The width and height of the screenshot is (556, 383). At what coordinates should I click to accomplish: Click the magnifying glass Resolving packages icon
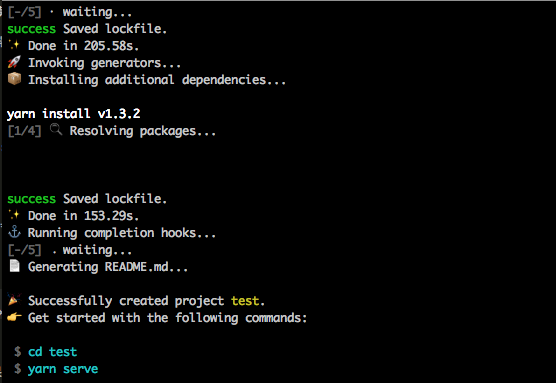[x=56, y=130]
